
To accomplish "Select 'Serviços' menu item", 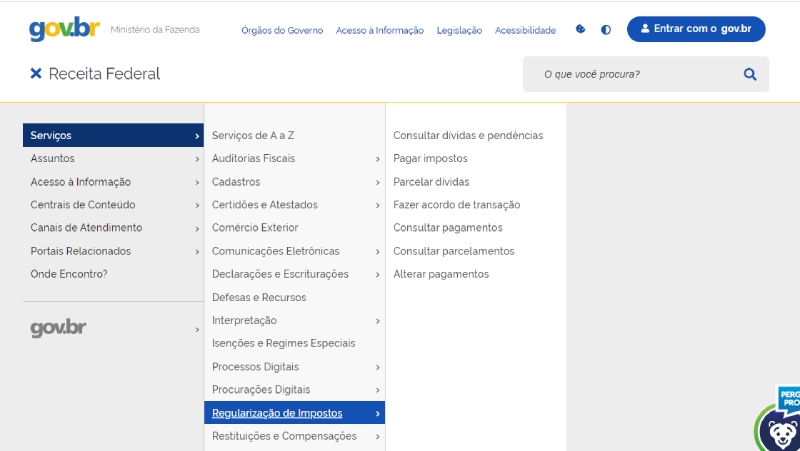I will pyautogui.click(x=113, y=135).
